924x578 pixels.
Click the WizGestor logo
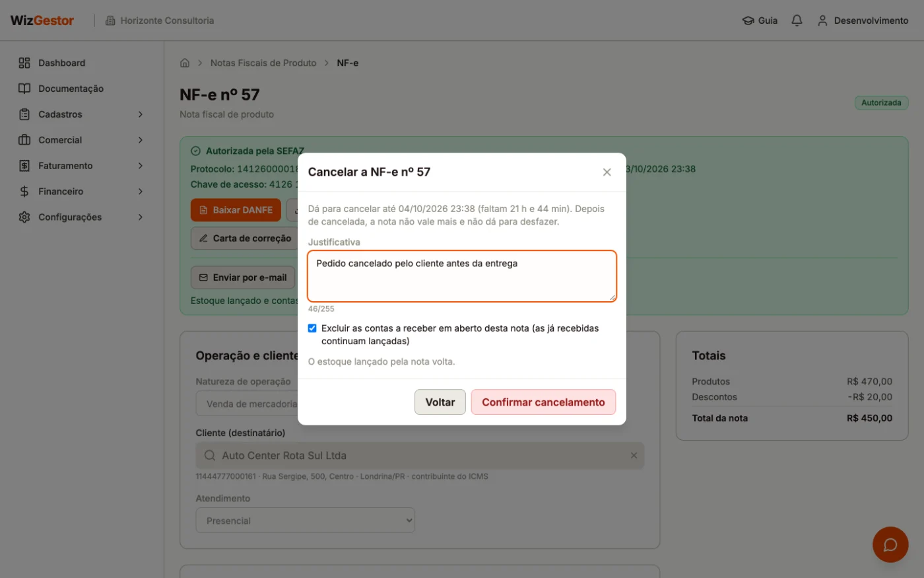pyautogui.click(x=42, y=20)
